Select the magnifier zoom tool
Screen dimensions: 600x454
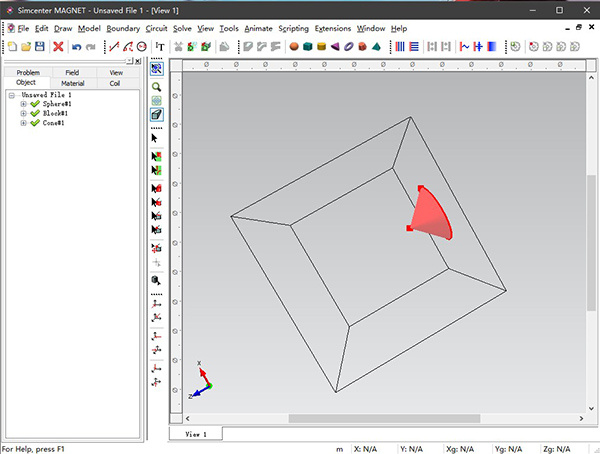click(x=156, y=87)
